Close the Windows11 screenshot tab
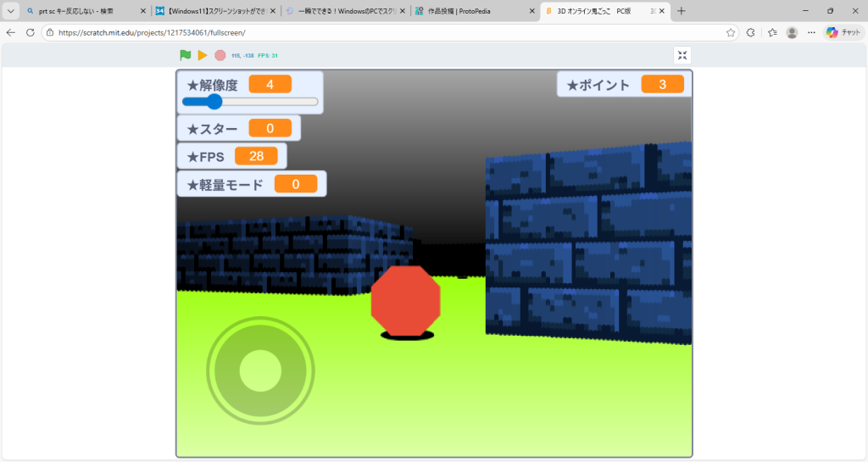Viewport: 868px width, 462px height. click(x=272, y=11)
